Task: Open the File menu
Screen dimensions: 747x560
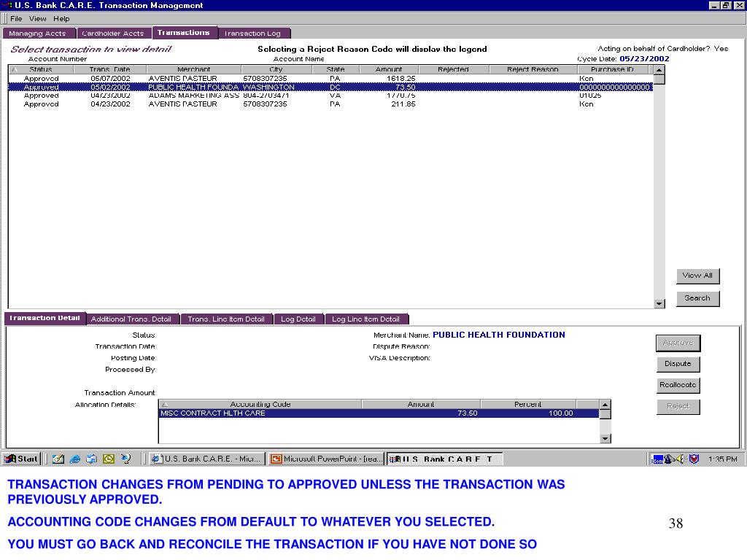Action: point(16,18)
